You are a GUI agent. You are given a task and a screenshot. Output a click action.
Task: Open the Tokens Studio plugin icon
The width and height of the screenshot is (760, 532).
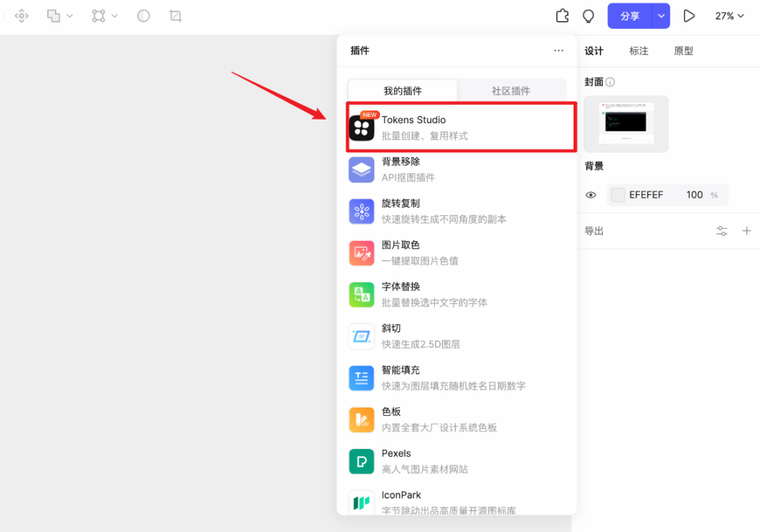click(362, 128)
